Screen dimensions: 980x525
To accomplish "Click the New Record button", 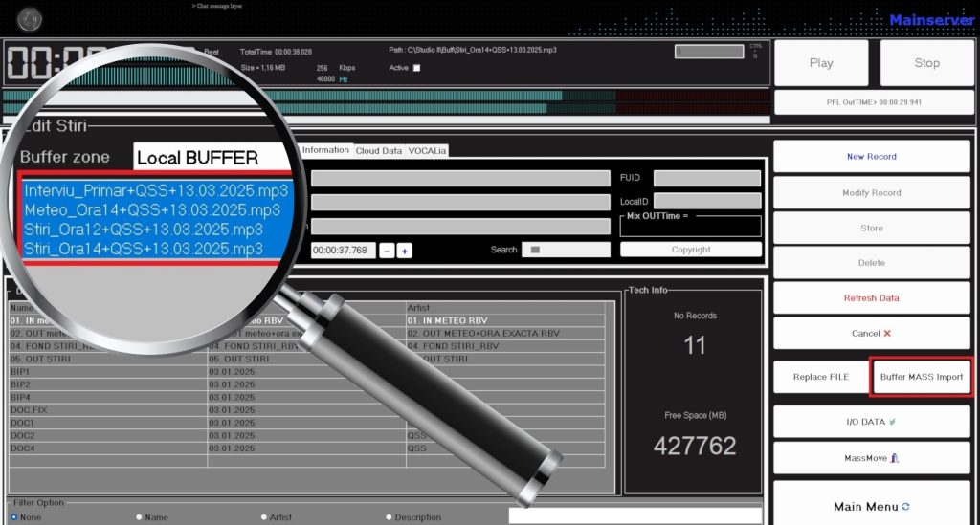I will pos(871,157).
